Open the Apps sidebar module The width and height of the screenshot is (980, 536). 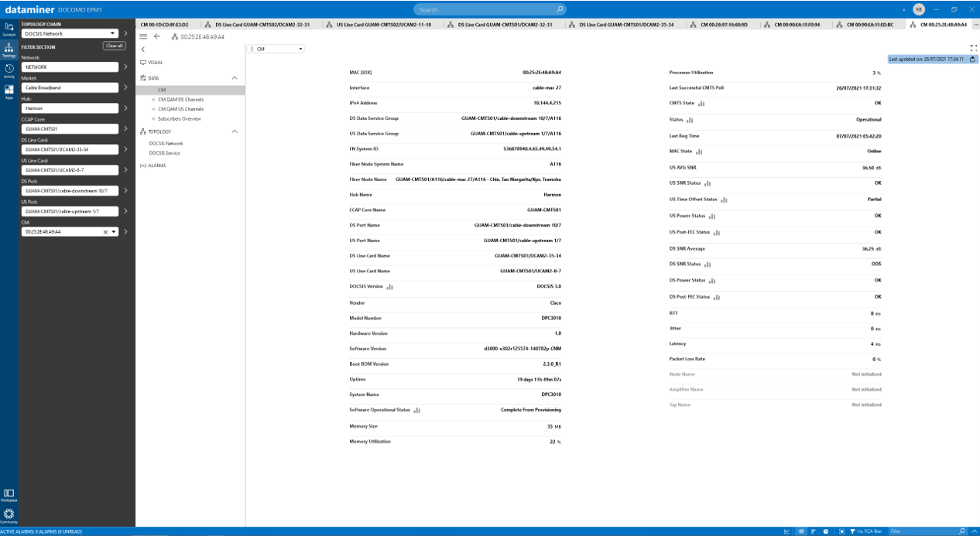(9, 91)
